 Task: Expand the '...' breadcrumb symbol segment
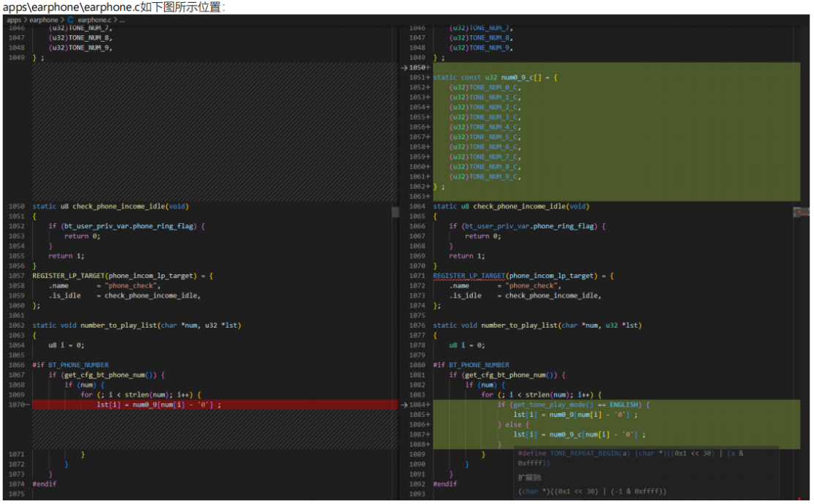click(x=122, y=20)
